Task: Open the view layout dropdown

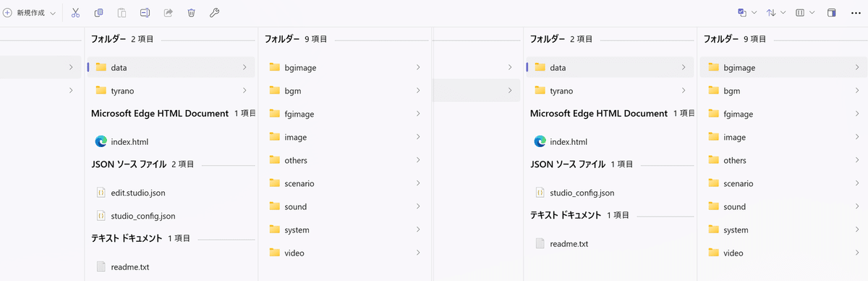Action: point(805,13)
